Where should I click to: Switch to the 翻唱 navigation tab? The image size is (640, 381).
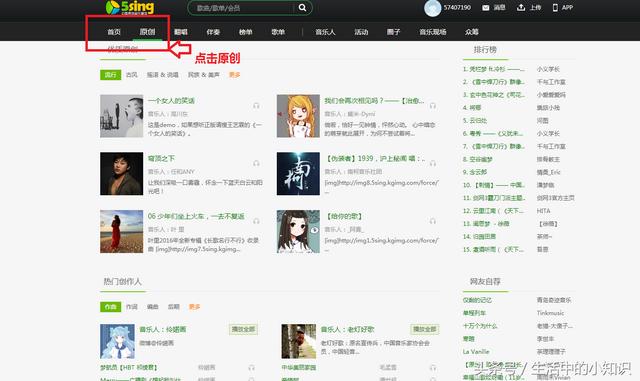pos(180,32)
